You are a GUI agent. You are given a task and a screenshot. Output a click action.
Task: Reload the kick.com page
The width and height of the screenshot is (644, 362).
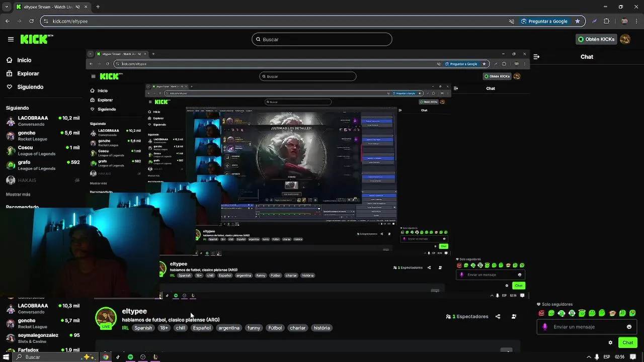pyautogui.click(x=31, y=21)
